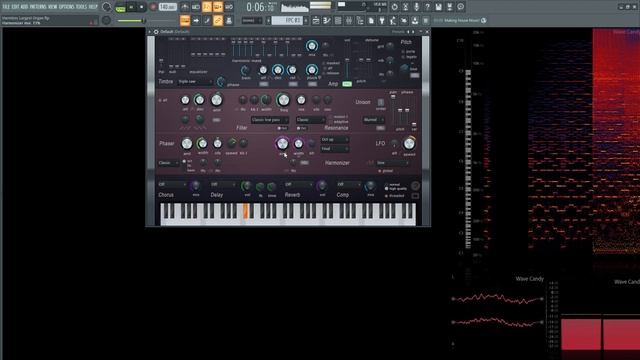Open the TOOLS menu

point(81,7)
